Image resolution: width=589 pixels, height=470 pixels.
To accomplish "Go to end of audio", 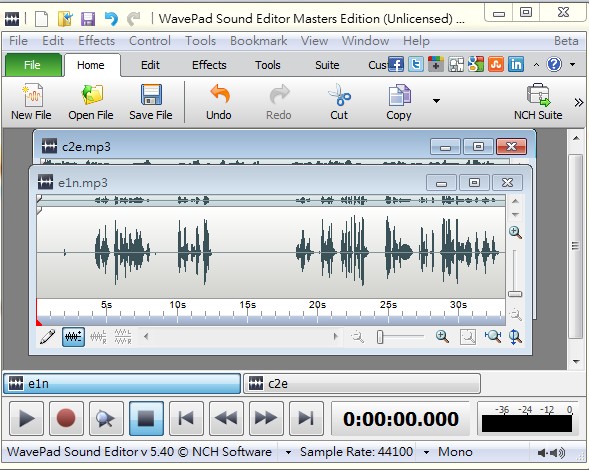I will (x=306, y=418).
